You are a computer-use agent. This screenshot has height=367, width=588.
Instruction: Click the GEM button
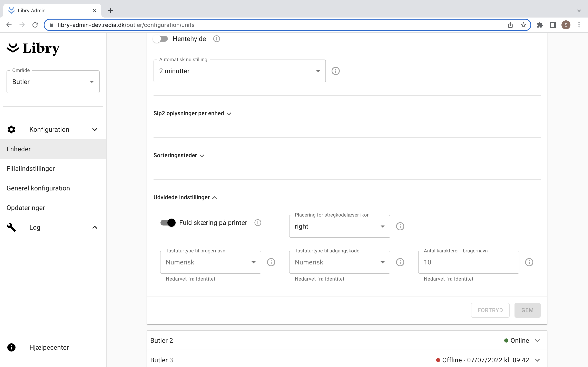click(x=527, y=310)
